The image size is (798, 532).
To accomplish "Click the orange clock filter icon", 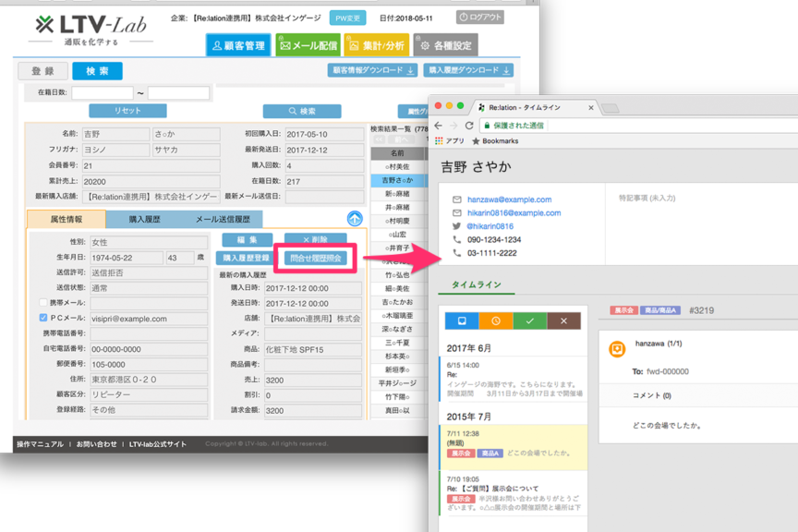I will pyautogui.click(x=496, y=320).
